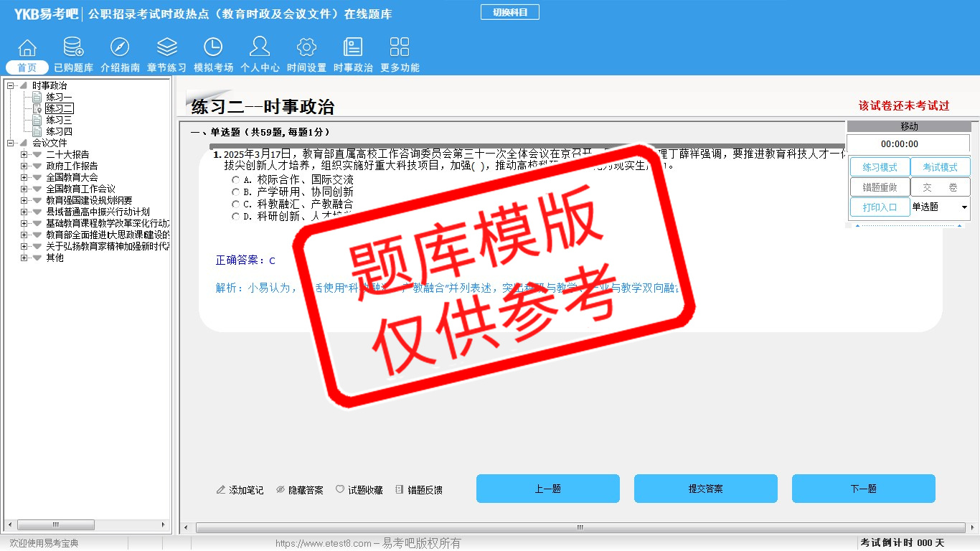Open 模拟考场 clock icon

click(213, 48)
